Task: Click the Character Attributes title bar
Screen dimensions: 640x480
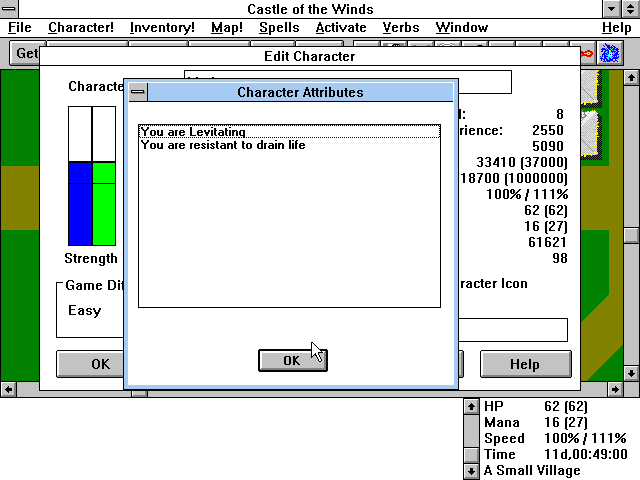Action: (300, 92)
